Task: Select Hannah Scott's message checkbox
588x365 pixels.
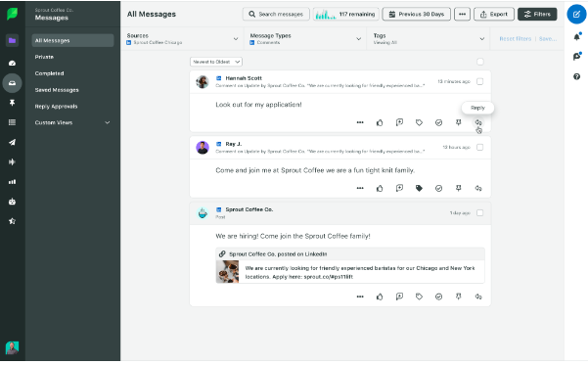Action: pos(479,81)
